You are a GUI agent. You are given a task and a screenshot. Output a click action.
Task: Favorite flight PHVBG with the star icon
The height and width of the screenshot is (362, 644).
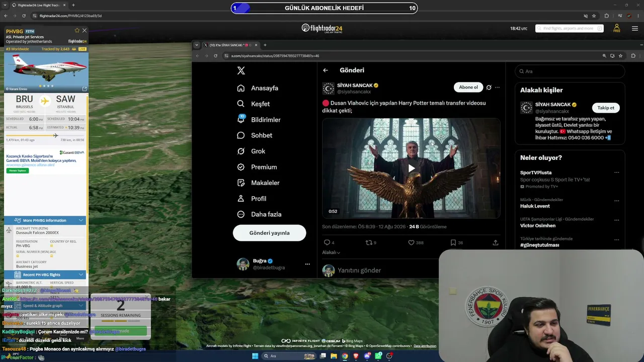pos(77,31)
